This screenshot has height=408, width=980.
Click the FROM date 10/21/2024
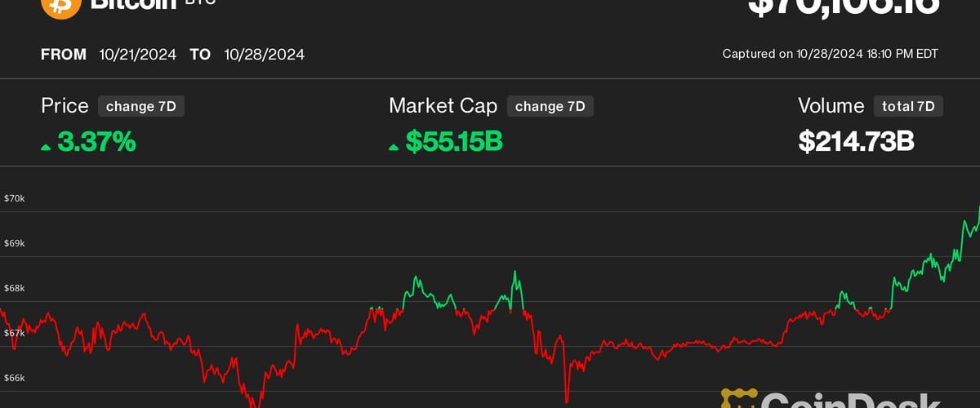(138, 55)
